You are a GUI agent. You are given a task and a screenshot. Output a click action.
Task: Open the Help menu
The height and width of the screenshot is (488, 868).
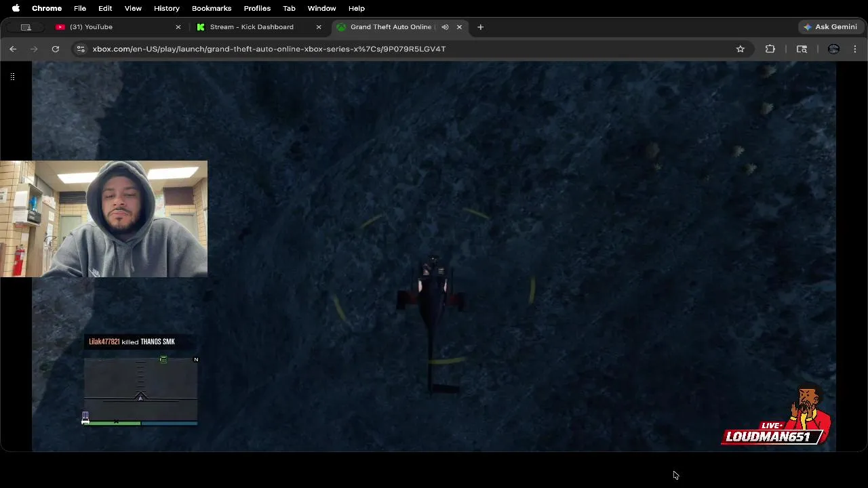(x=357, y=8)
